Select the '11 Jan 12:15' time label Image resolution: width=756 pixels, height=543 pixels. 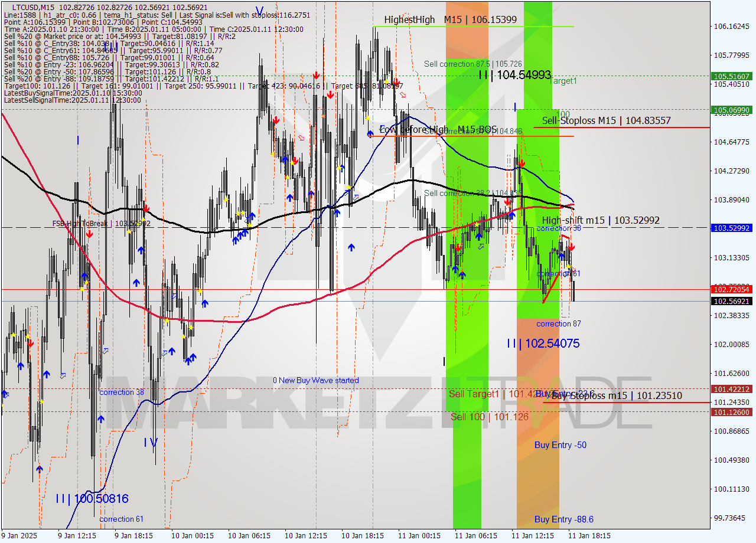coord(532,536)
